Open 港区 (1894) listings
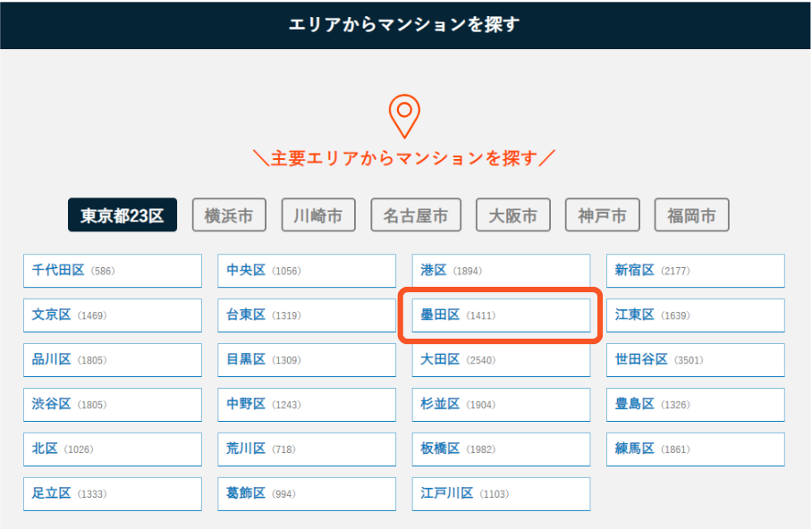Image resolution: width=812 pixels, height=529 pixels. pos(501,271)
